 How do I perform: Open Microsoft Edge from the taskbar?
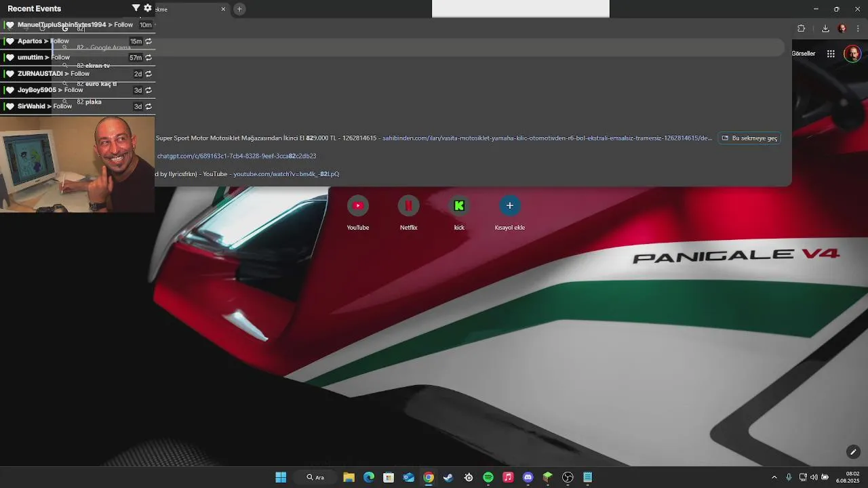click(369, 477)
